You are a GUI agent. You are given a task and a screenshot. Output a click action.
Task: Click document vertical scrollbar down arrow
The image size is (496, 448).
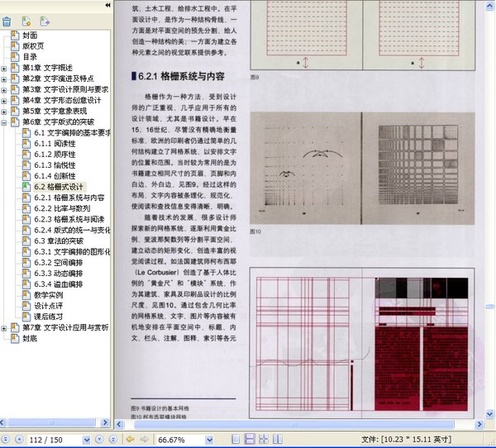click(x=489, y=413)
